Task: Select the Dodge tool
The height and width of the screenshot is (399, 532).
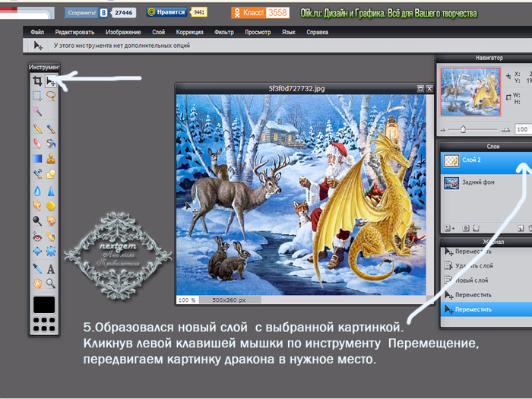Action: coord(37,221)
